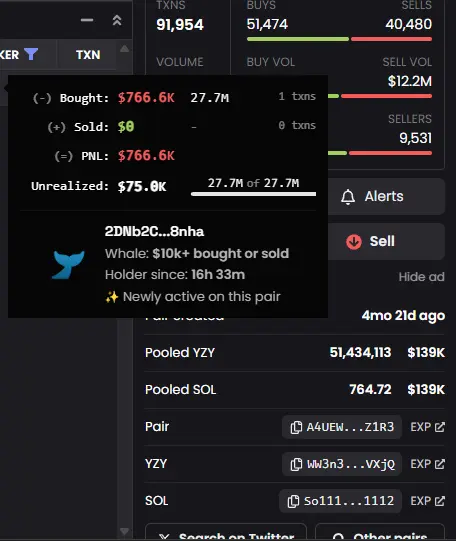Screen dimensions: 456x541
Task: Open SOL EXP explorer link
Action: [x=427, y=501]
